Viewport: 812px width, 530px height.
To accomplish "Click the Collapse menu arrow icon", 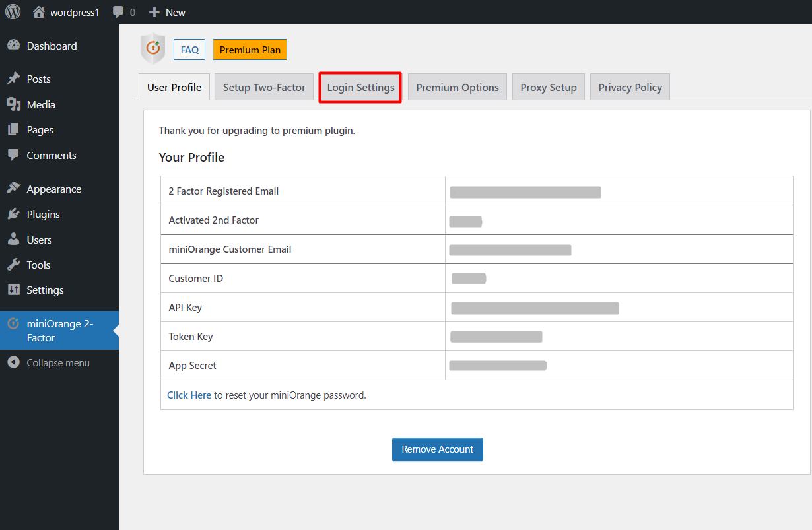I will click(13, 363).
